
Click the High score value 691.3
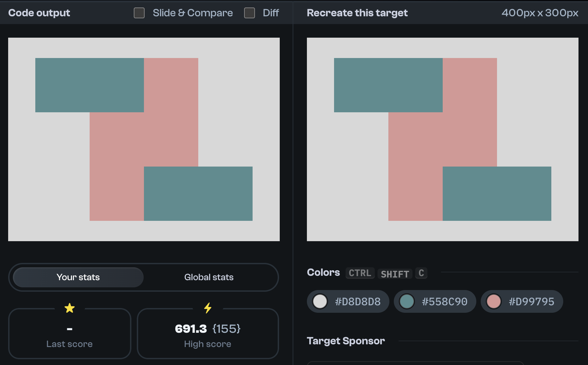click(x=190, y=328)
